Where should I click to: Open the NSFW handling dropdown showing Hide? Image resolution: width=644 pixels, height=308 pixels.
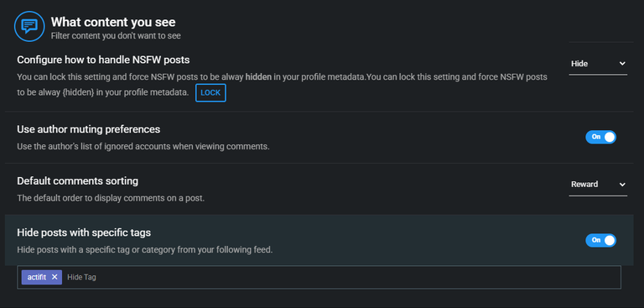(598, 64)
